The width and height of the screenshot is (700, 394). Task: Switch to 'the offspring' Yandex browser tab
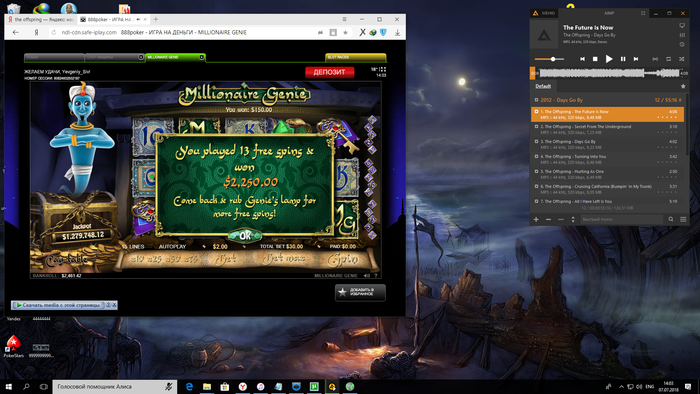click(x=41, y=20)
